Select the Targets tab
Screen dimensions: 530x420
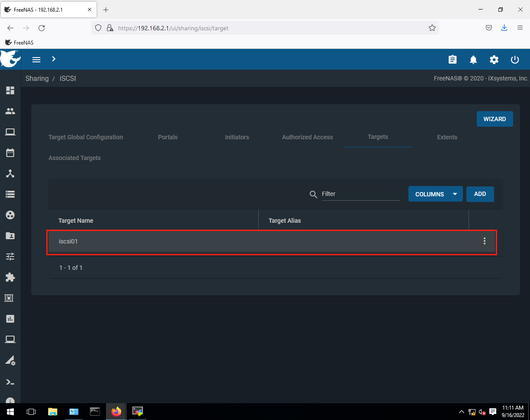pyautogui.click(x=378, y=137)
